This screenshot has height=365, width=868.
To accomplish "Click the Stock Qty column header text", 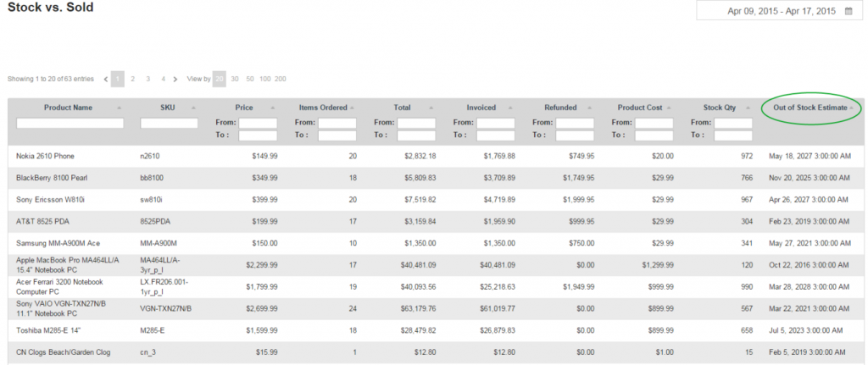I will (x=720, y=108).
